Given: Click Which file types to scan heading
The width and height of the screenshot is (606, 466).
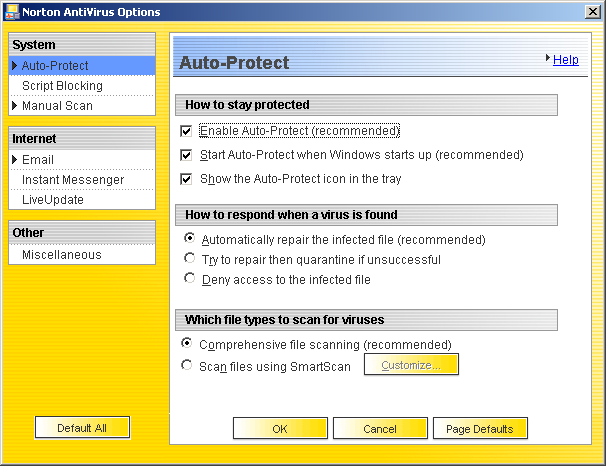Looking at the screenshot, I should [x=366, y=320].
